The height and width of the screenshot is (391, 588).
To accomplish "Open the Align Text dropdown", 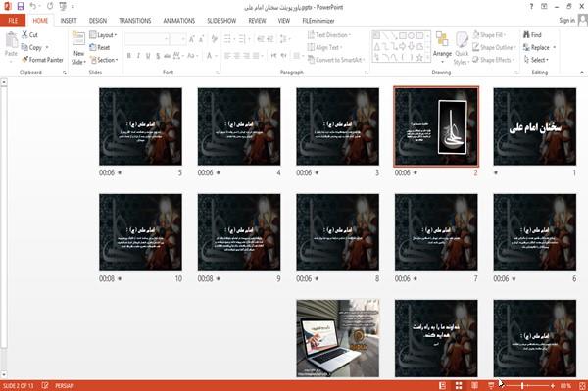I will point(324,47).
